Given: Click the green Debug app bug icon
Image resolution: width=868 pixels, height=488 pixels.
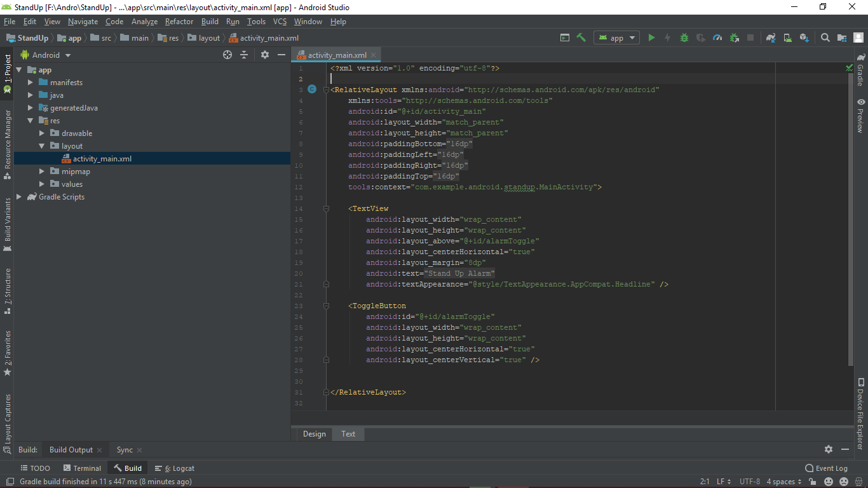Looking at the screenshot, I should coord(684,38).
